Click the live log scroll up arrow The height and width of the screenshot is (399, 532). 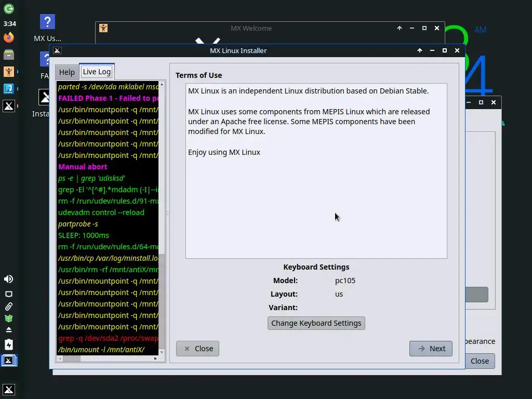pyautogui.click(x=162, y=84)
